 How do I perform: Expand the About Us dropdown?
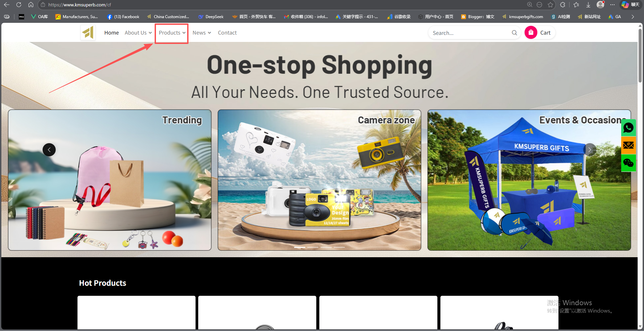(138, 33)
